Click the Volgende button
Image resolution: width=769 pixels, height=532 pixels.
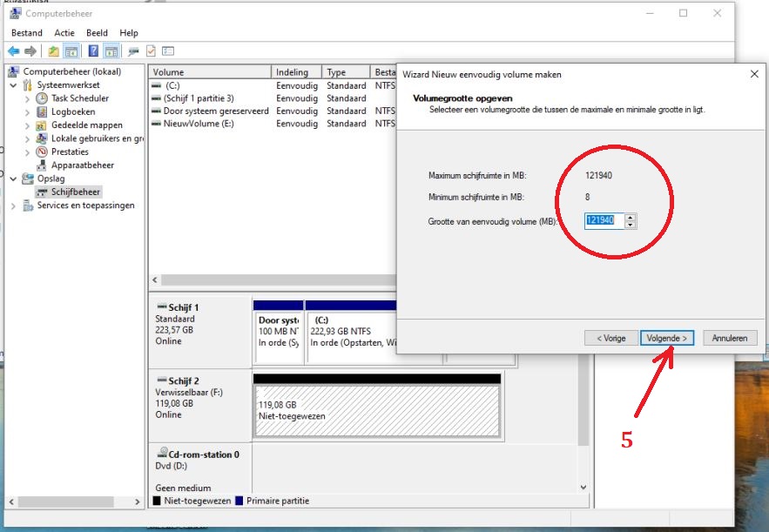pos(666,338)
